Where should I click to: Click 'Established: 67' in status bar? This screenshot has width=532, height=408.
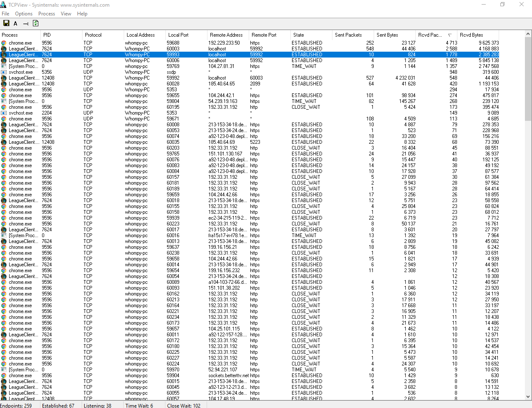click(x=58, y=405)
